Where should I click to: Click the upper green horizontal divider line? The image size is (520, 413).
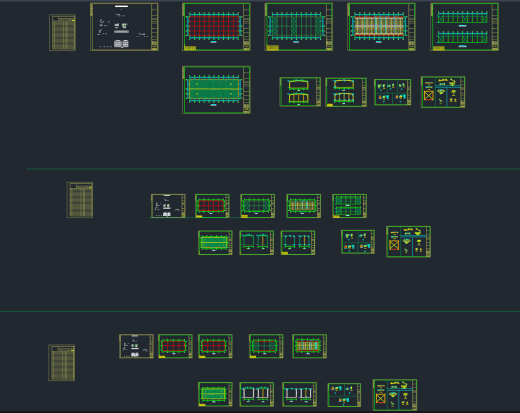pos(273,169)
